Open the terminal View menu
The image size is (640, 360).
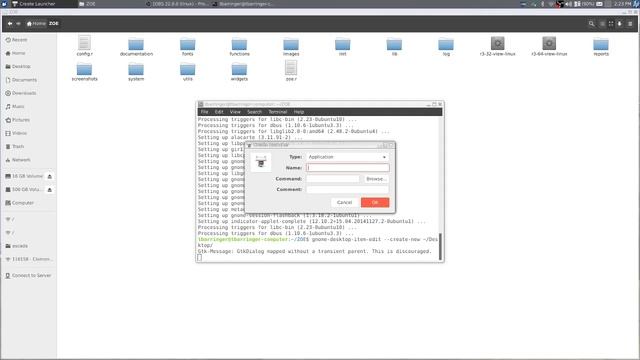(235, 112)
